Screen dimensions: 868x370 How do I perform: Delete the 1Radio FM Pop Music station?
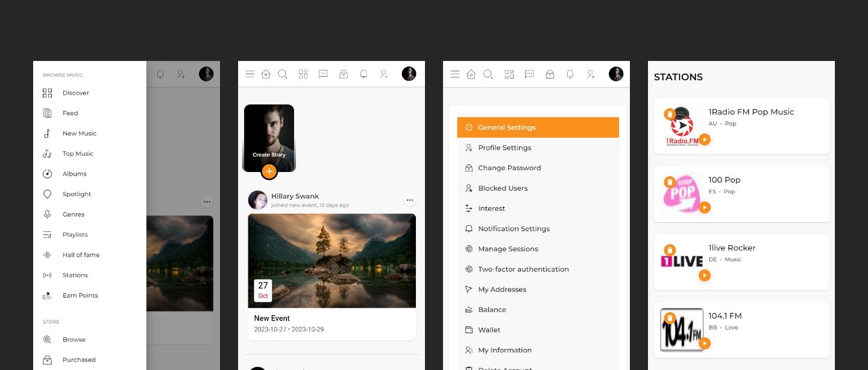[669, 114]
